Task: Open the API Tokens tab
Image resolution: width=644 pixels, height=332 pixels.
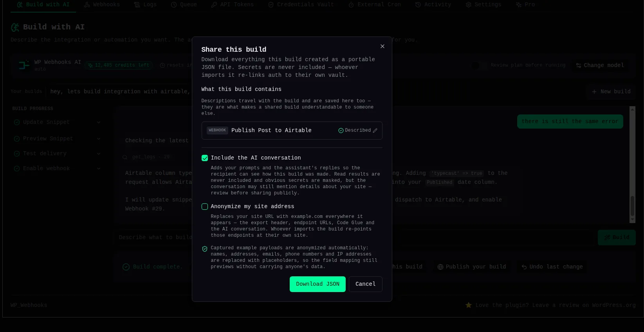Action: 233,5
